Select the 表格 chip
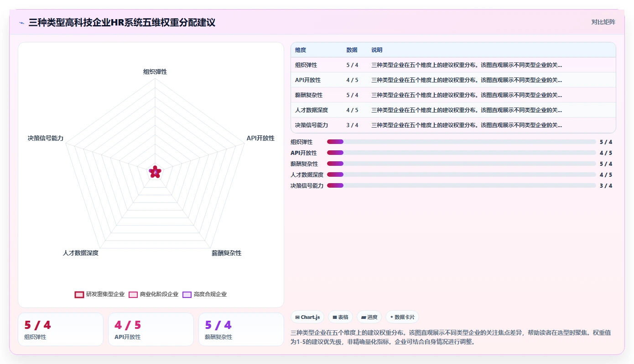The image size is (634, 364). pyautogui.click(x=340, y=317)
